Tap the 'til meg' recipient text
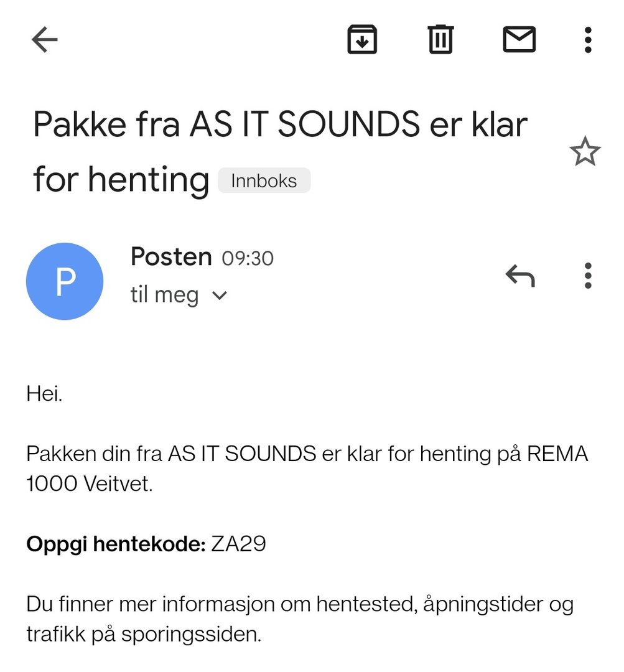 [164, 295]
